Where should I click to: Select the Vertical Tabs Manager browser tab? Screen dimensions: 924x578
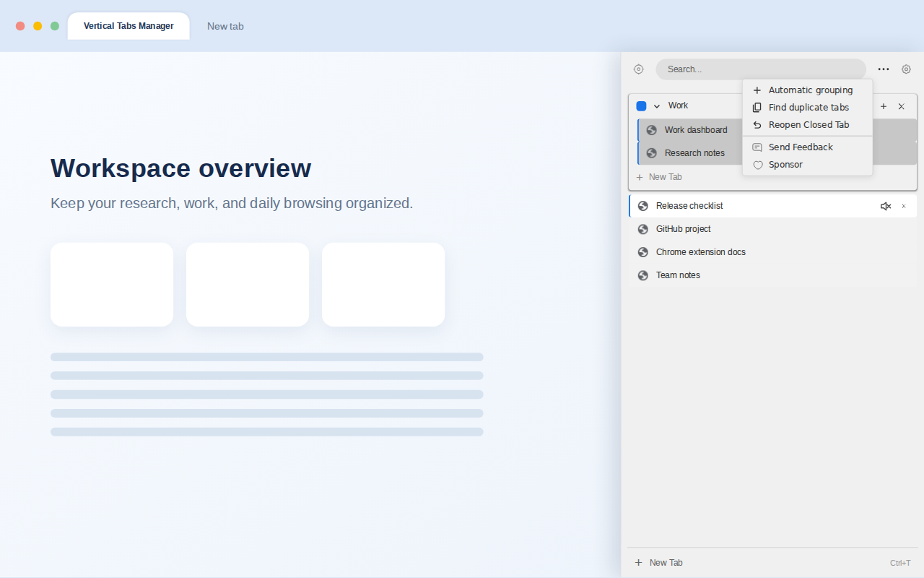(128, 26)
